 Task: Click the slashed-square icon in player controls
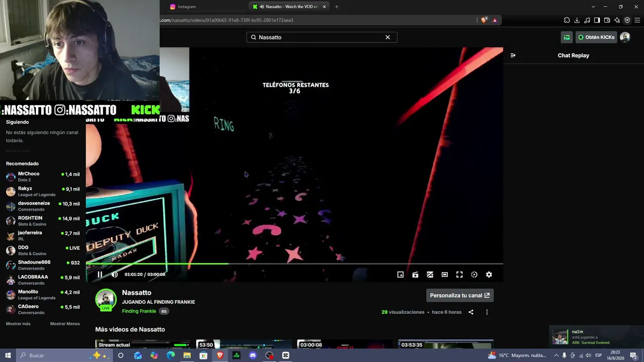pos(430,275)
